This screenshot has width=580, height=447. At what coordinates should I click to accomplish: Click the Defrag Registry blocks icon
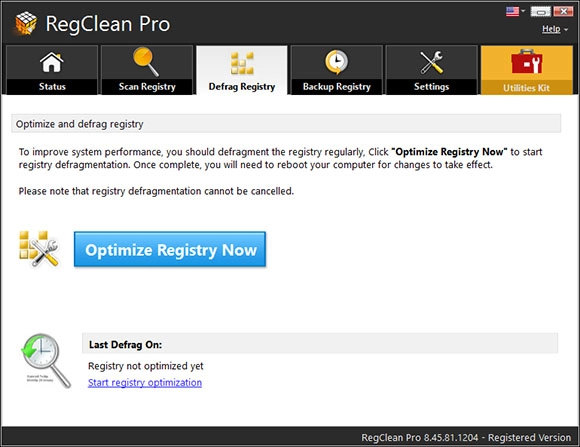242,63
